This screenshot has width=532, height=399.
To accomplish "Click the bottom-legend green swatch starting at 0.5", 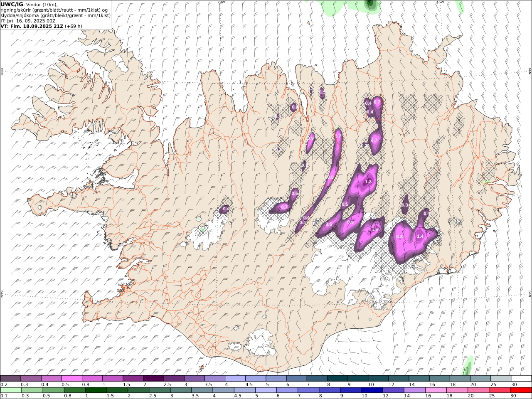I will click(53, 390).
